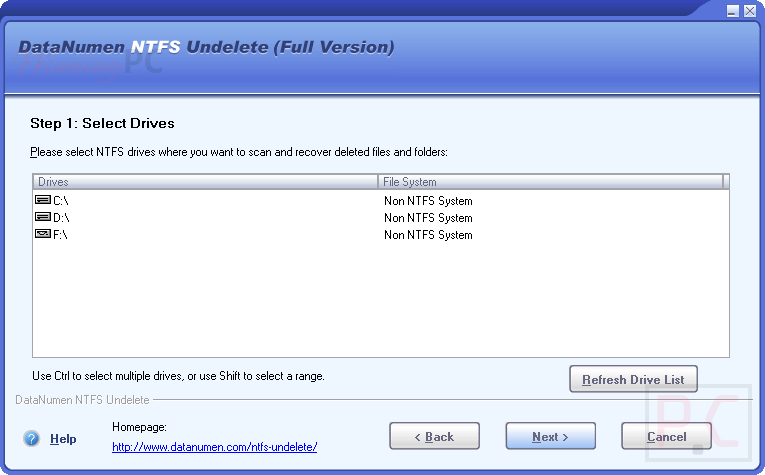Minimize the DataNumen window

732,11
